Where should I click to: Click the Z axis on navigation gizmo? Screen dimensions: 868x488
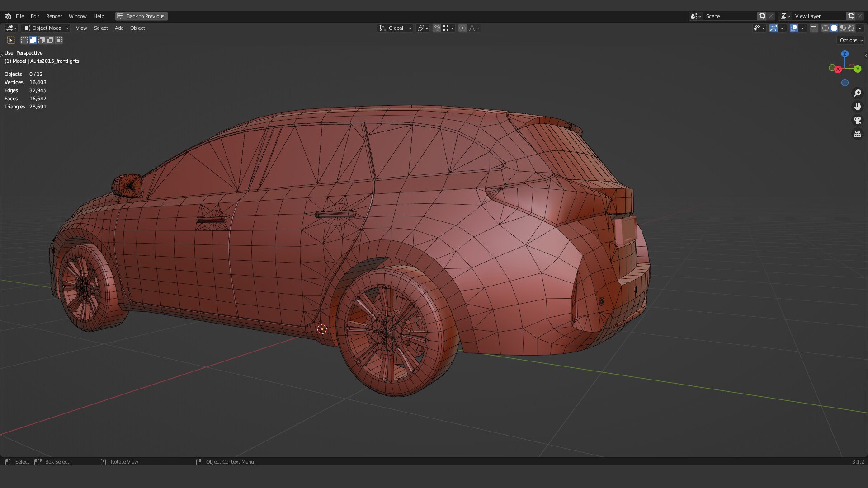point(845,54)
